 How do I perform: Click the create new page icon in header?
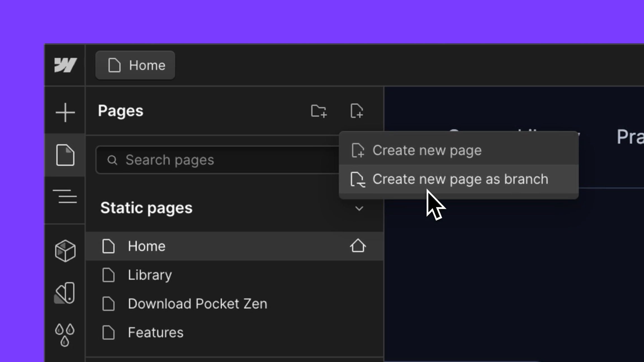point(357,111)
